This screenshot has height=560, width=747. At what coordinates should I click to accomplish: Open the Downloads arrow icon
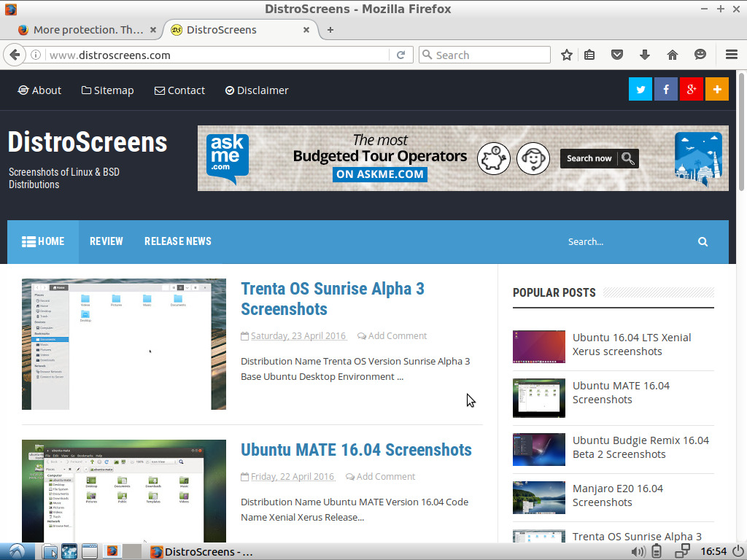(x=645, y=55)
